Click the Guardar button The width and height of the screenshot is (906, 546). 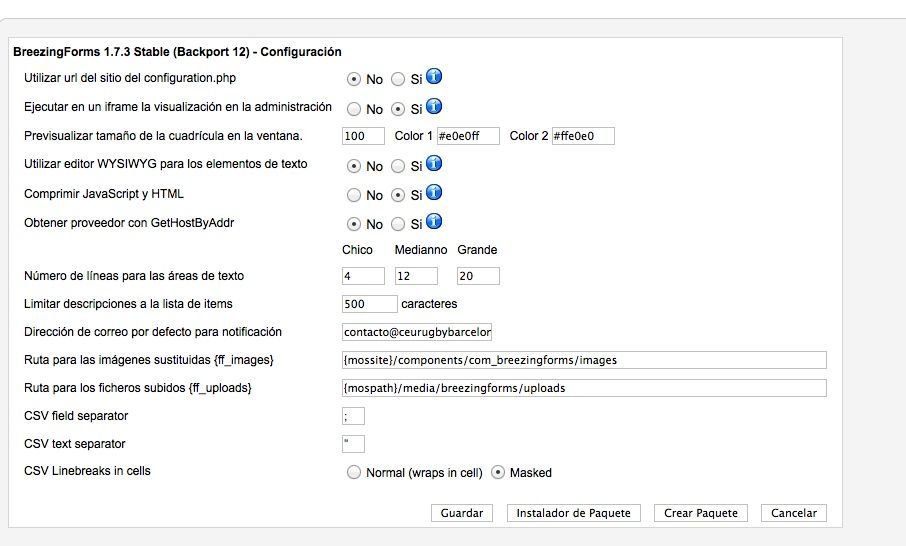[462, 513]
